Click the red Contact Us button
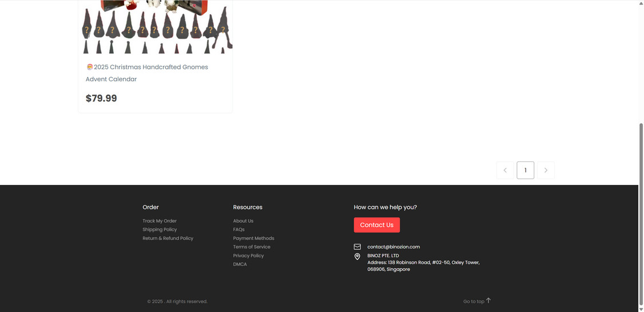644x312 pixels. pos(377,225)
